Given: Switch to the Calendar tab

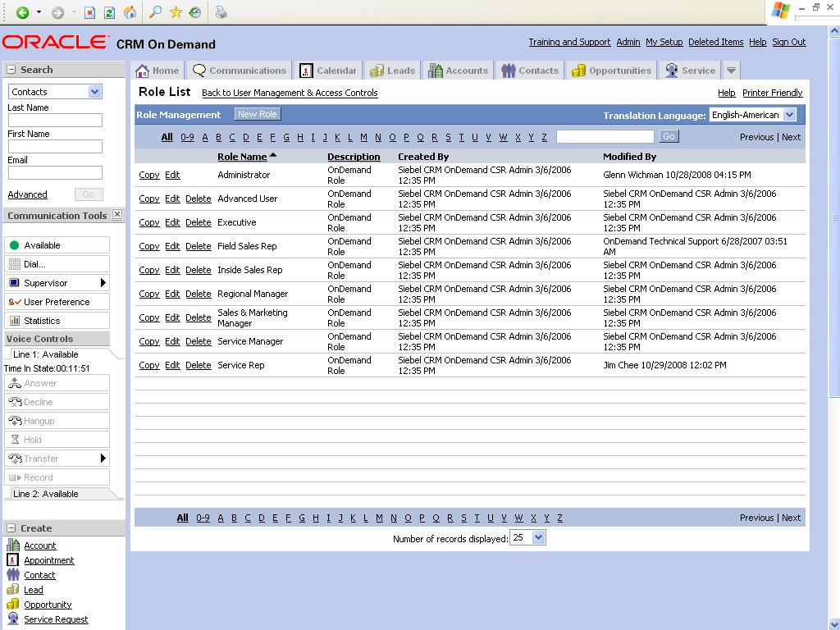Looking at the screenshot, I should 328,71.
